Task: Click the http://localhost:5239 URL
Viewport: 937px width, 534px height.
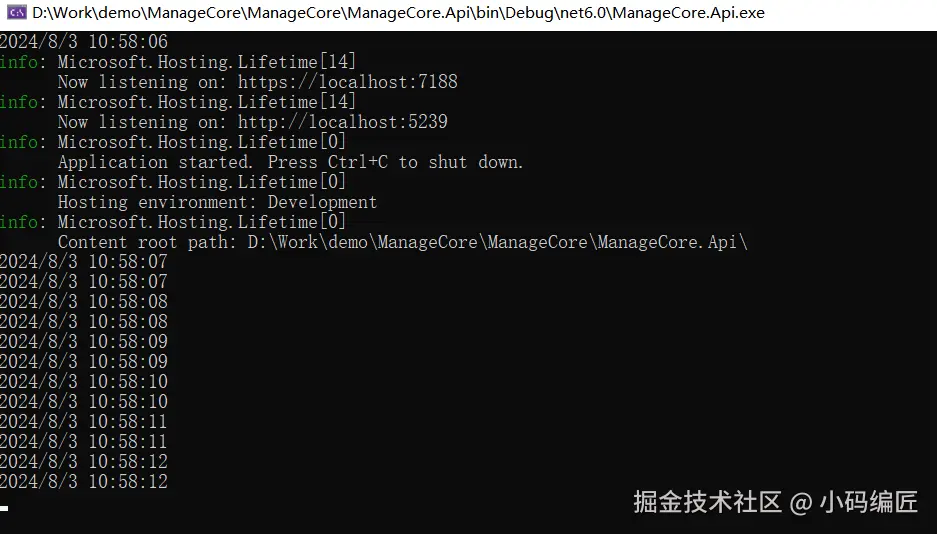Action: pyautogui.click(x=343, y=122)
